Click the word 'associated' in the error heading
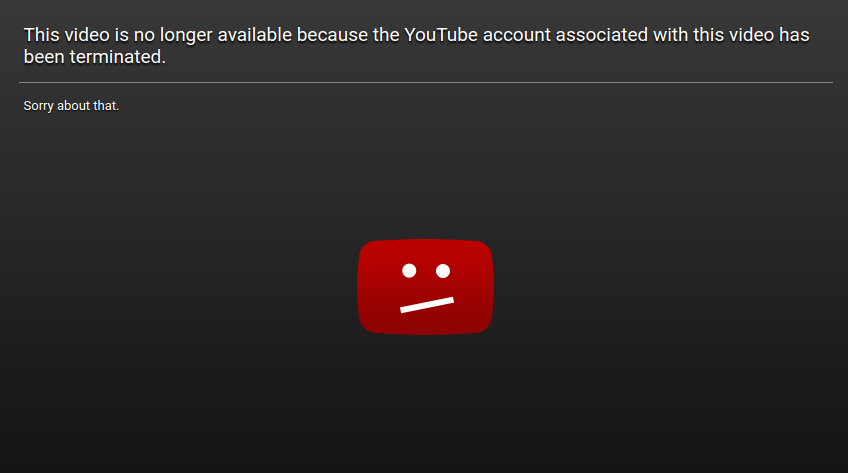Screen dimensions: 848x473 (601, 35)
